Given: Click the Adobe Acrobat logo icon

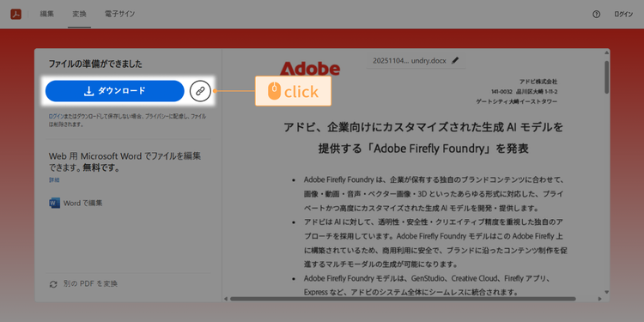Looking at the screenshot, I should click(16, 14).
